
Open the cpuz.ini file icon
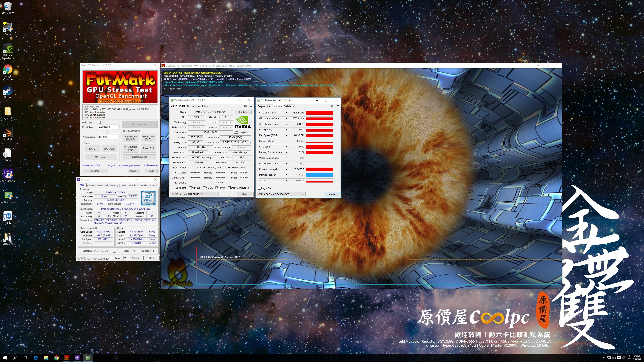tap(8, 155)
